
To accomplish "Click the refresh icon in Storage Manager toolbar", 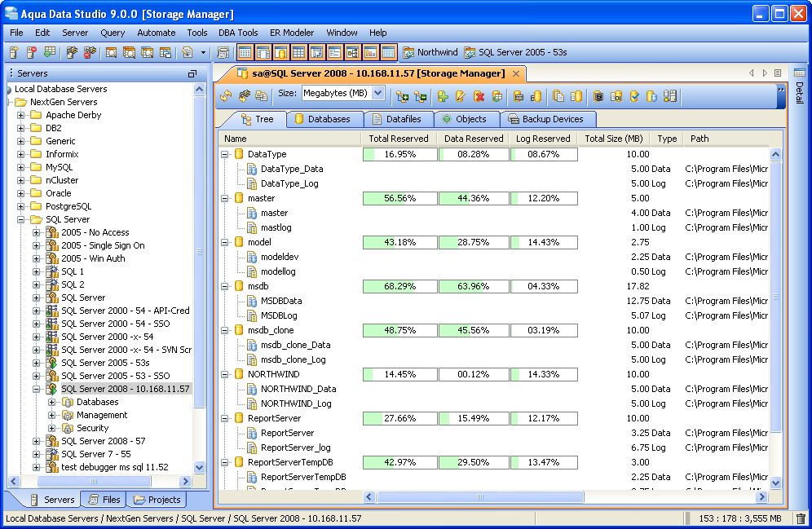I will 226,95.
